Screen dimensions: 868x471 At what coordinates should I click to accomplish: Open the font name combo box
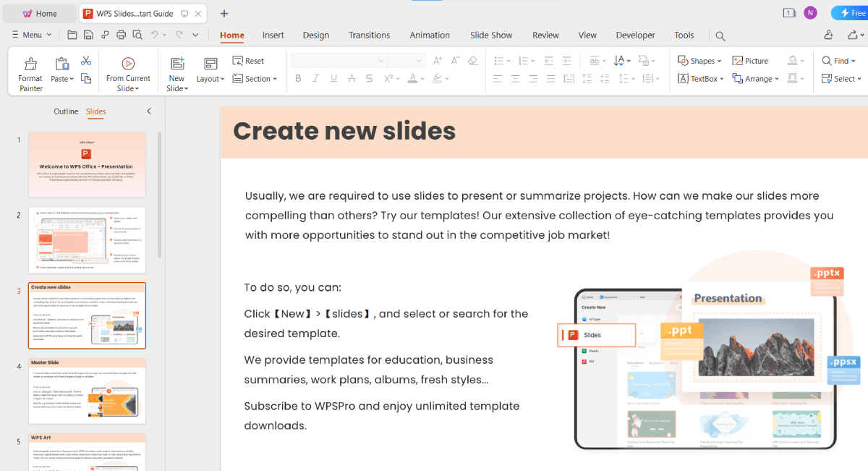tap(339, 61)
